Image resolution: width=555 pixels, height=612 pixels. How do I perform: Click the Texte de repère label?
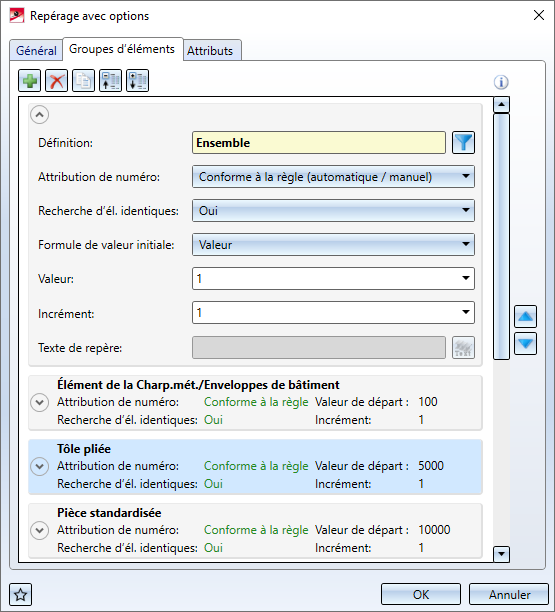coord(80,348)
